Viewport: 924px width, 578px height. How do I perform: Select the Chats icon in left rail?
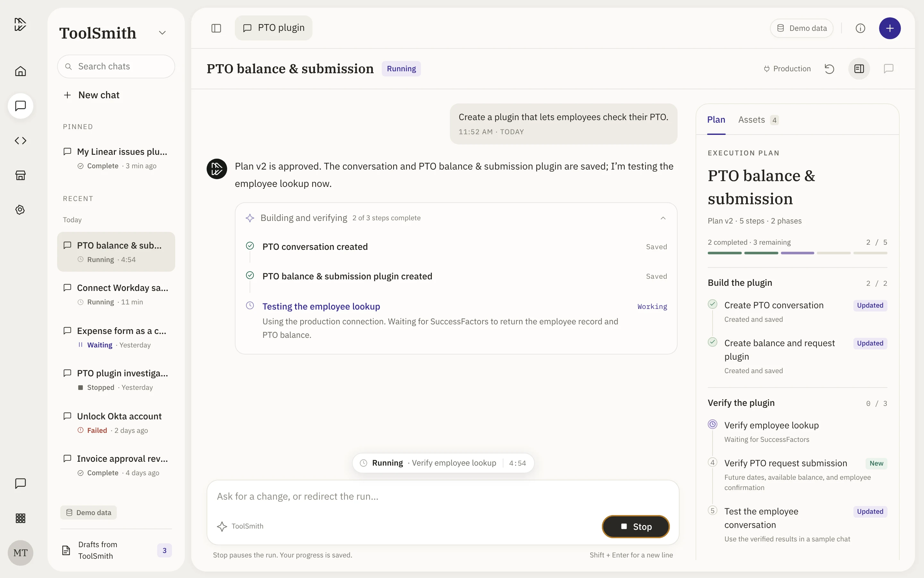click(20, 106)
